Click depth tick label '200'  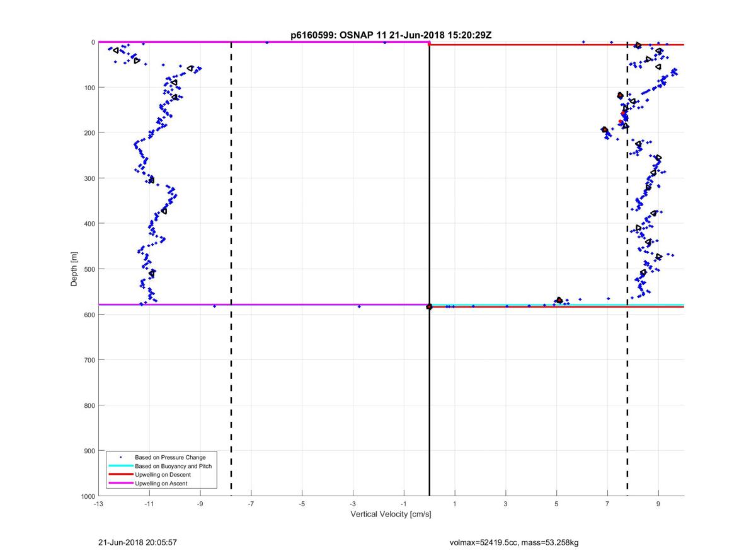pos(89,133)
